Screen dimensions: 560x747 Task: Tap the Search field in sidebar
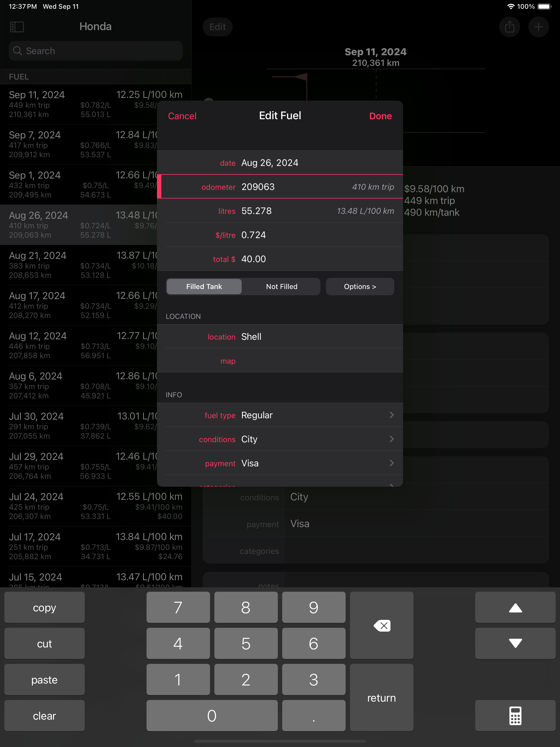tap(96, 51)
